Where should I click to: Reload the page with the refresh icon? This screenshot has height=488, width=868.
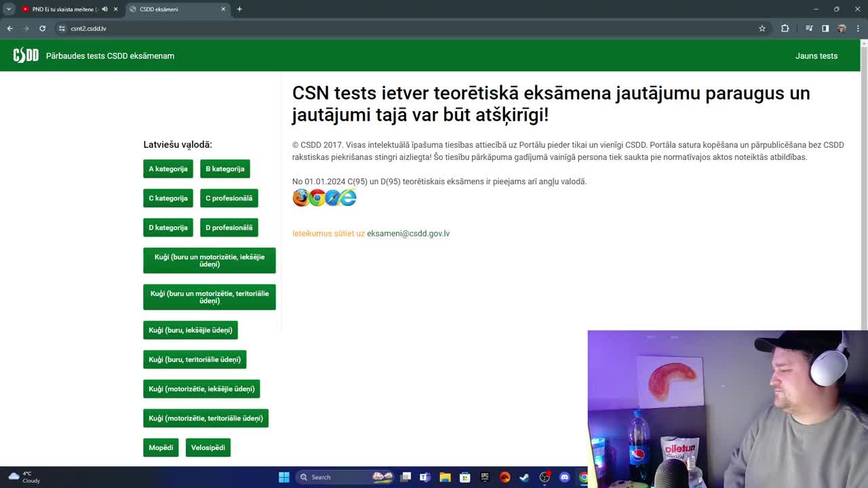43,28
